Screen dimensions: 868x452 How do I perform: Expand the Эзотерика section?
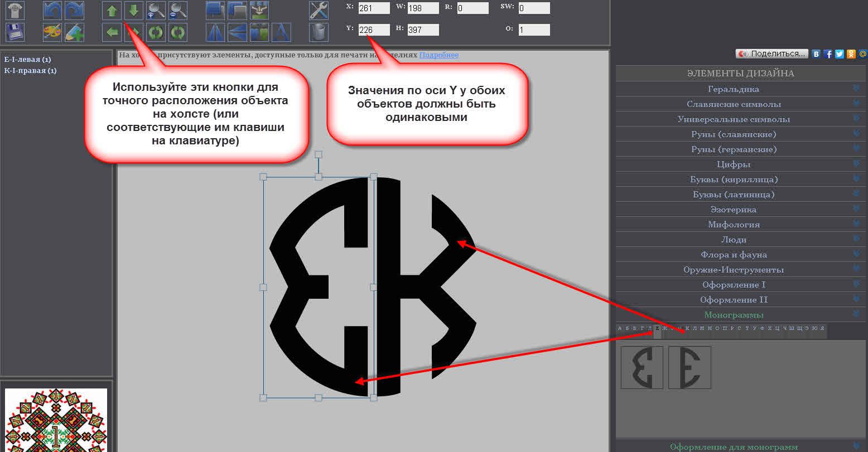coord(741,210)
